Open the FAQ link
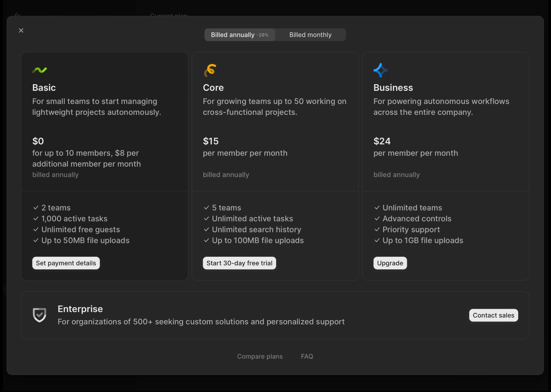Screen dimensions: 551x392 307,356
